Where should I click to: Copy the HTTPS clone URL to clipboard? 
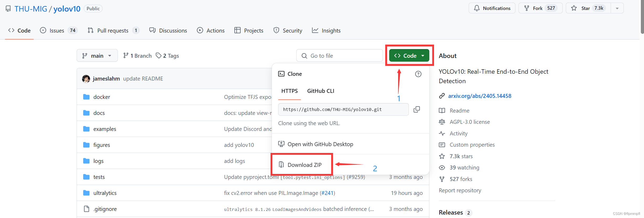tap(417, 109)
